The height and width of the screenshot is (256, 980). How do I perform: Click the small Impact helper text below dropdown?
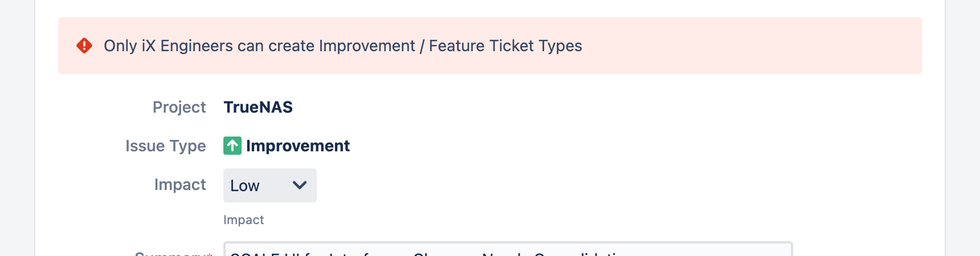pyautogui.click(x=244, y=220)
